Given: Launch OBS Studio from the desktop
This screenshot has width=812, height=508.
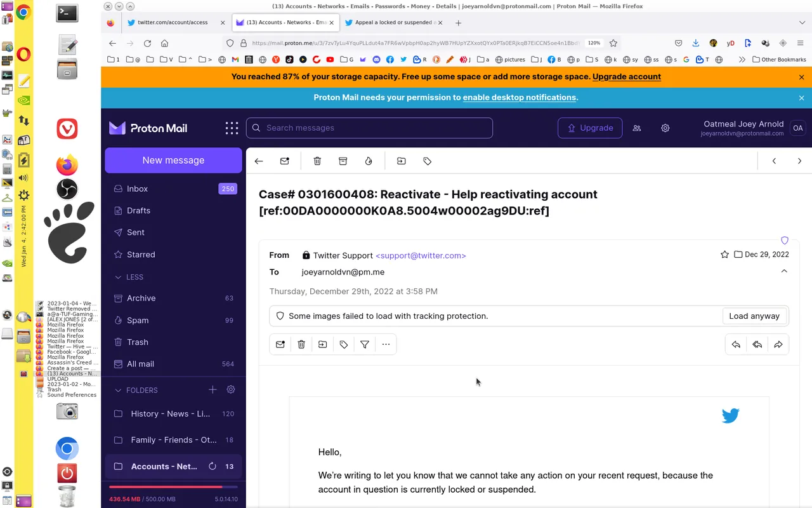Looking at the screenshot, I should point(67,189).
